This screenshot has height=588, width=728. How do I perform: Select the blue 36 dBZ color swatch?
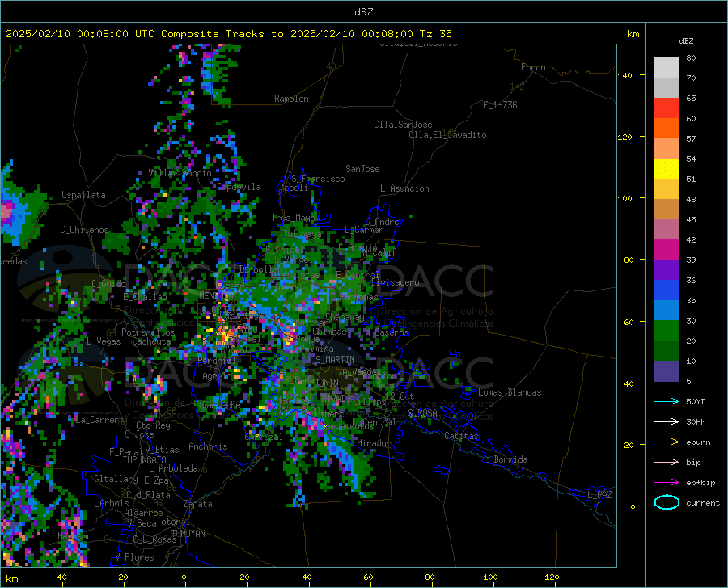[x=667, y=290]
